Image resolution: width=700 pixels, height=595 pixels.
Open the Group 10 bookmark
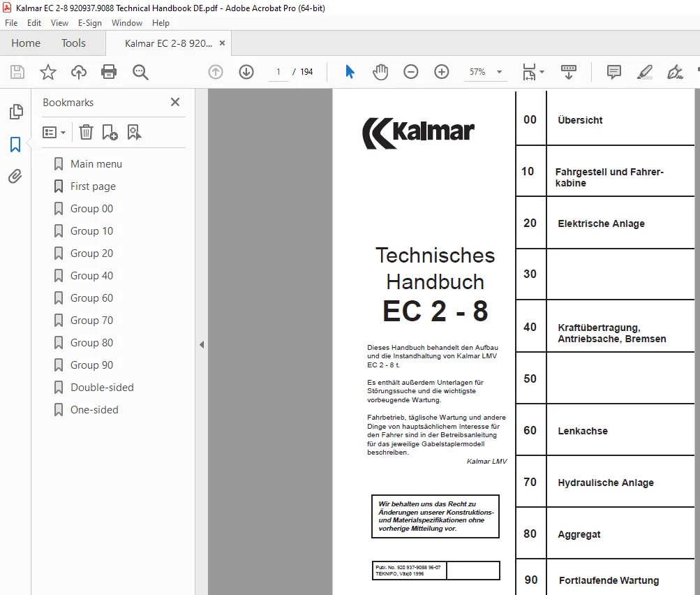(91, 231)
